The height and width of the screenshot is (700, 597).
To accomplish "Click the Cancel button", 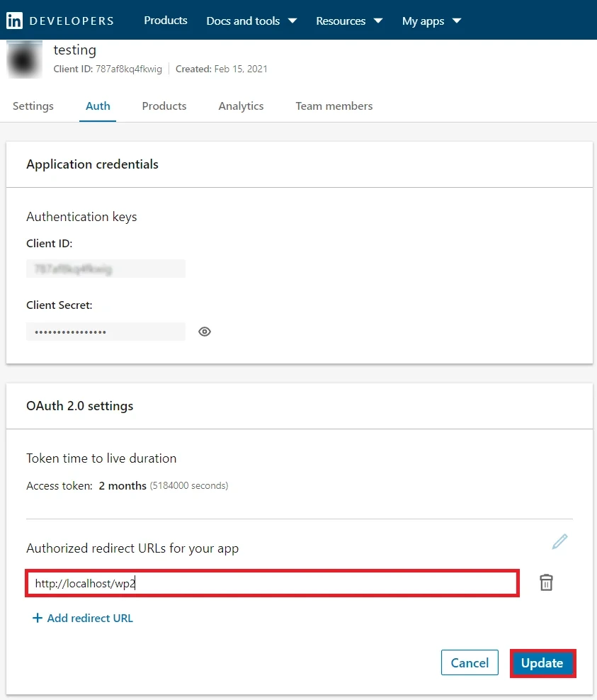I will click(x=470, y=662).
